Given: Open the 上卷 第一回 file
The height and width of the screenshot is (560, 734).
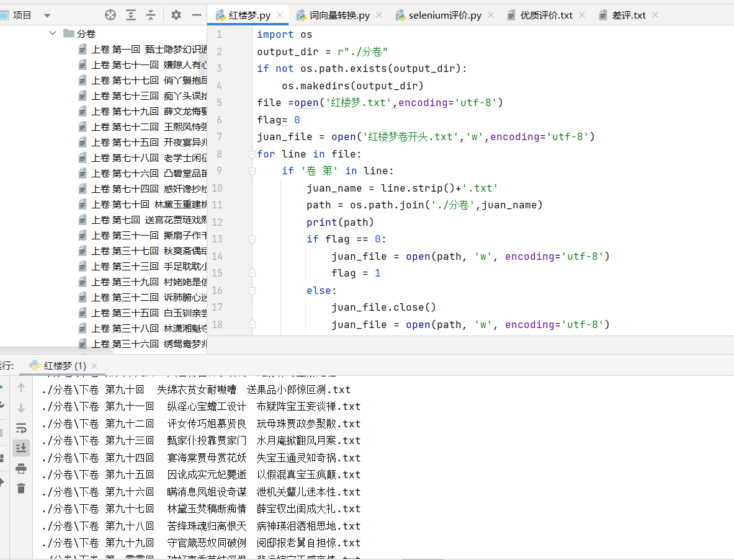Looking at the screenshot, I should tap(137, 49).
